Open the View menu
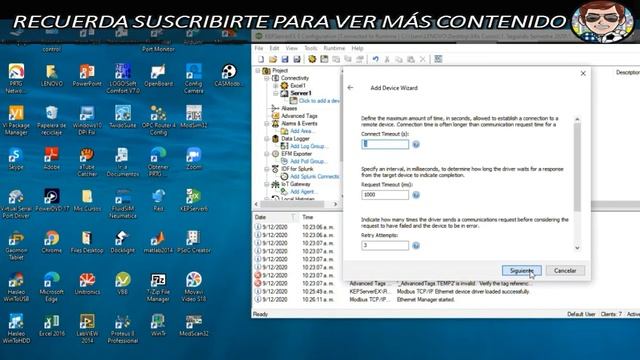 coord(291,48)
